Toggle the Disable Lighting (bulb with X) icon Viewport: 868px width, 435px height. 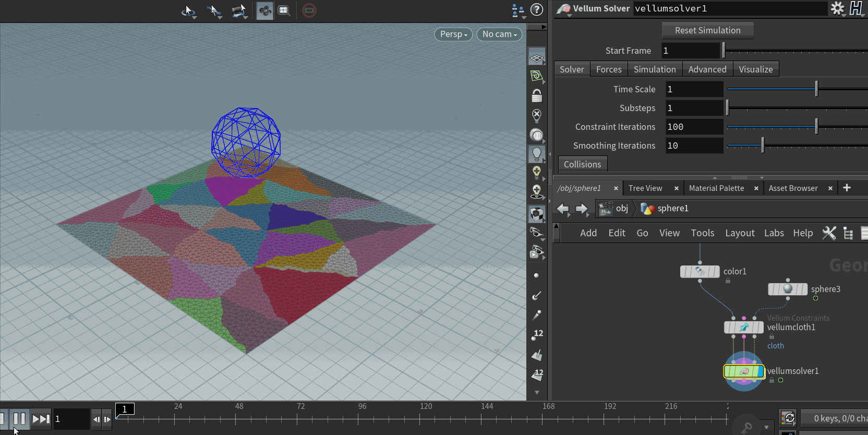click(537, 115)
